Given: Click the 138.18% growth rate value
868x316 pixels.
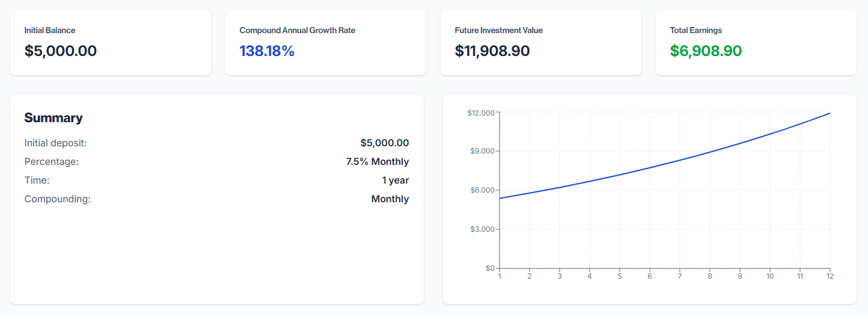Looking at the screenshot, I should [x=267, y=51].
